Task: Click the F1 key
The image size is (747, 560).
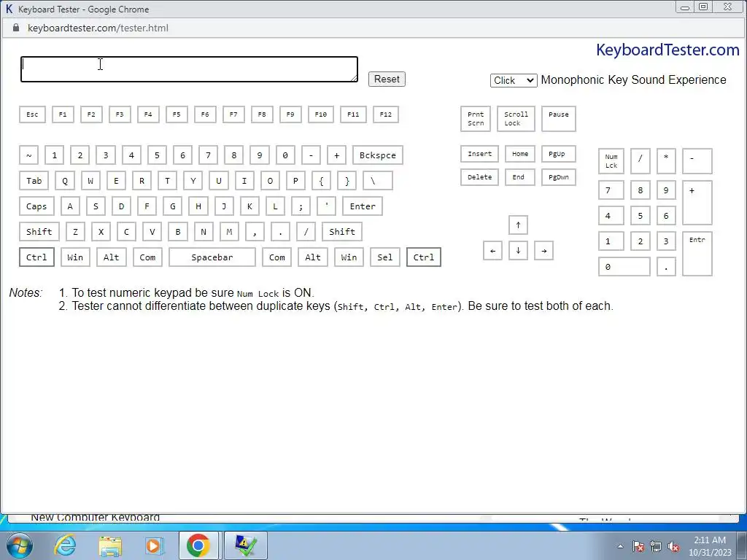Action: [x=63, y=114]
